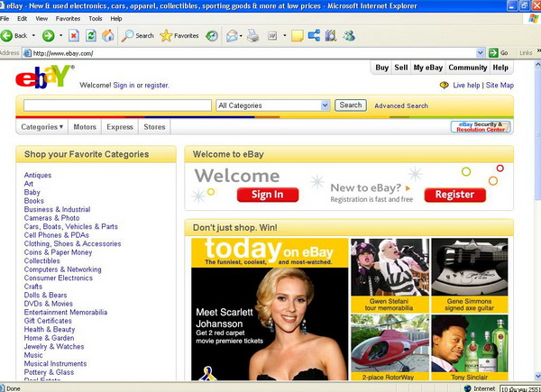The image size is (541, 392).
Task: Click the eBay Search button
Action: 351,105
